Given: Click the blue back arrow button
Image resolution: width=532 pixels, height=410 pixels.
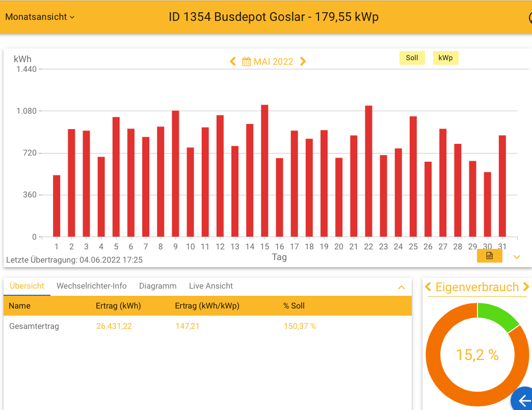Looking at the screenshot, I should click(x=523, y=400).
